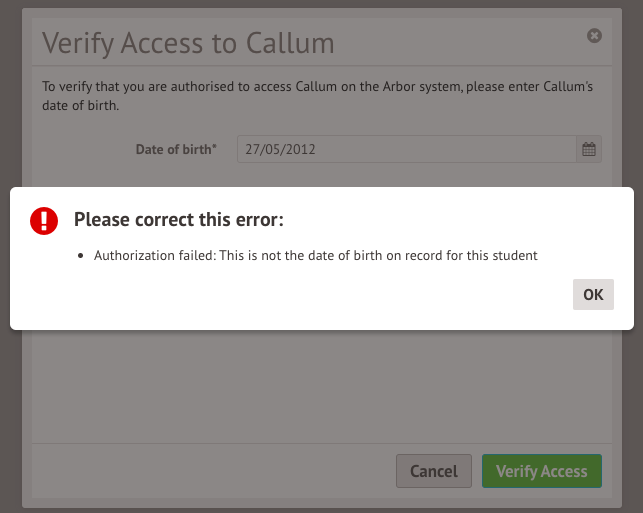643x513 pixels.
Task: Click the green Verify Access button
Action: click(x=541, y=471)
